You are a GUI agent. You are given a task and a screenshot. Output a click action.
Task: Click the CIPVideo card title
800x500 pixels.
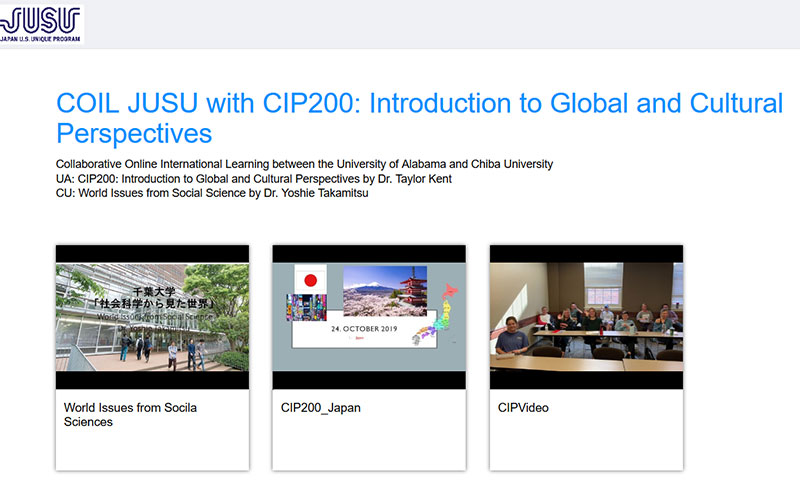[x=523, y=408]
